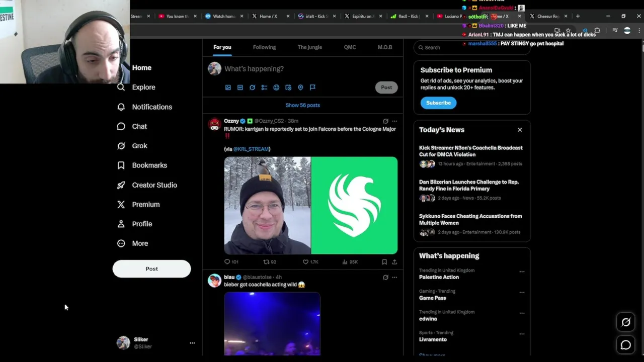Open the More circle icon
644x362 pixels.
pos(121,243)
